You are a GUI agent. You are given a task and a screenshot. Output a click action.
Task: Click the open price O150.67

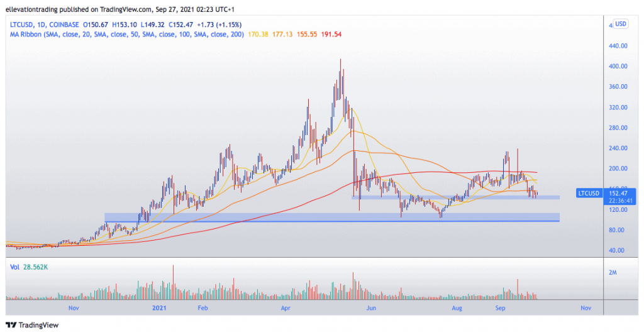pyautogui.click(x=96, y=25)
